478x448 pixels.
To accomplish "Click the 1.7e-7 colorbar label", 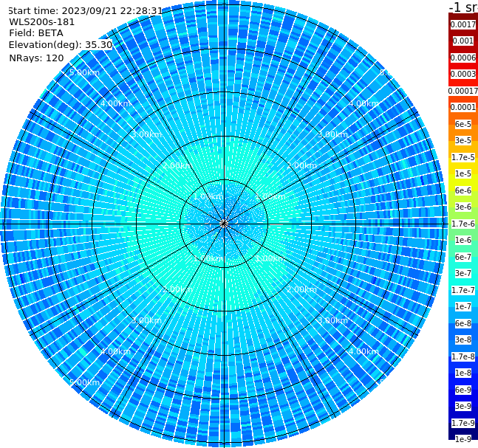I will tap(463, 290).
